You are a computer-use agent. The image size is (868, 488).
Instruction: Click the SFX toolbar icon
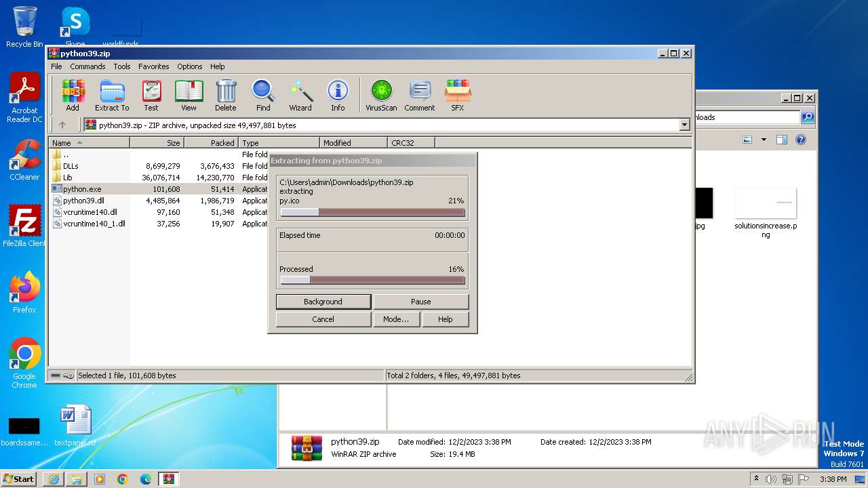pos(458,95)
